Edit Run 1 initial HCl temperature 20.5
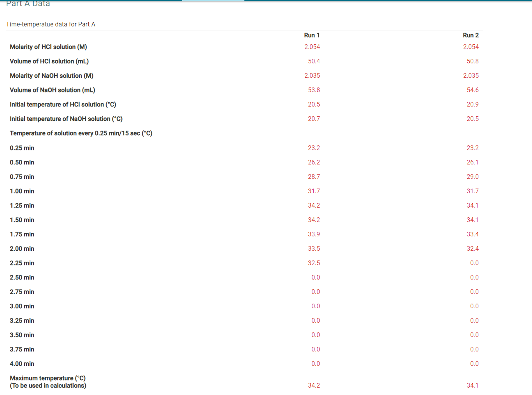This screenshot has width=532, height=395. pyautogui.click(x=314, y=104)
